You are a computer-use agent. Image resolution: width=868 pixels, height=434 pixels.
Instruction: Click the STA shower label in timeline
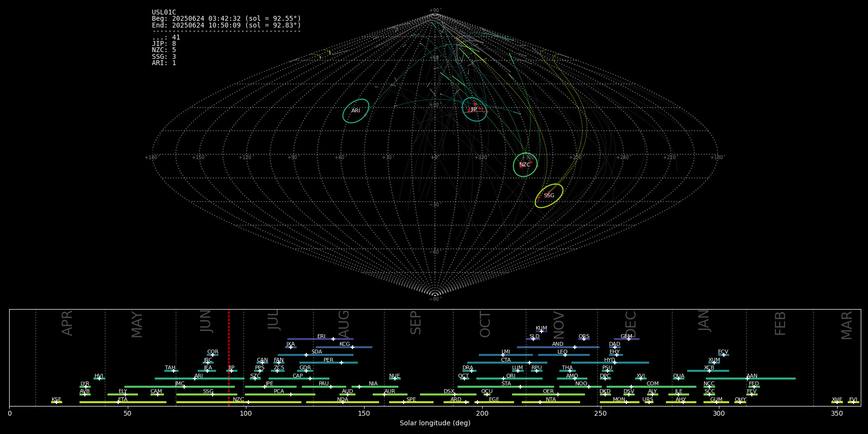[506, 384]
